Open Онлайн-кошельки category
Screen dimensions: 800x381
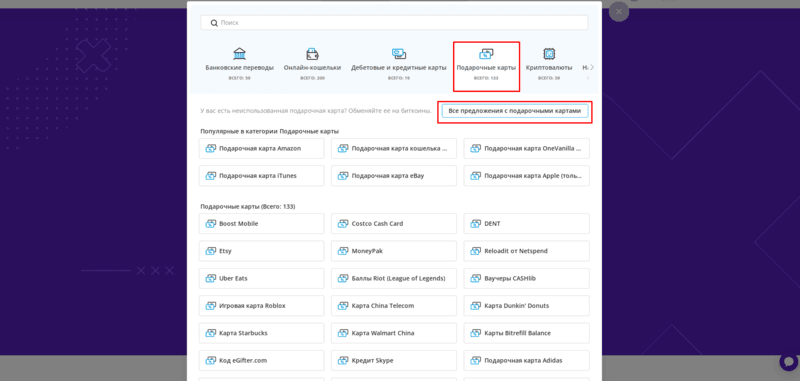tap(312, 65)
